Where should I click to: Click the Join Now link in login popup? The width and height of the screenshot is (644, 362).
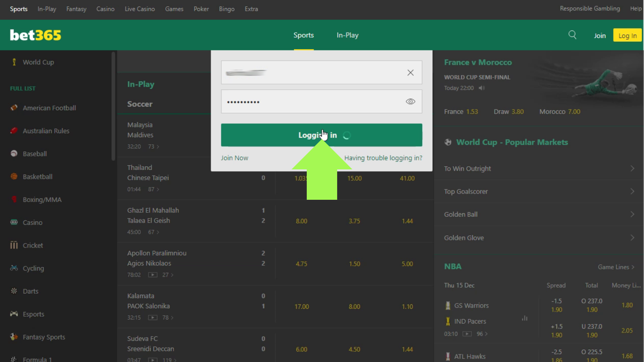[x=234, y=158]
